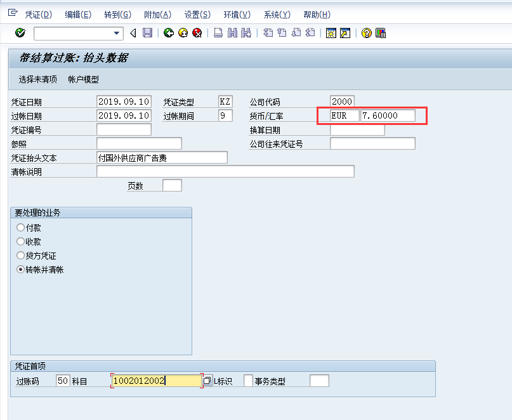Click the Customize Local Layout icon
The height and width of the screenshot is (420, 512).
point(381,33)
